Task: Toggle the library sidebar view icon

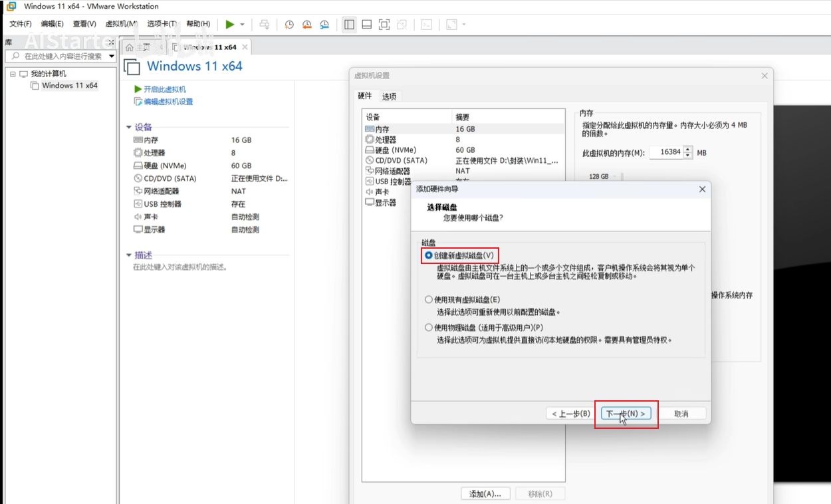Action: coord(349,25)
